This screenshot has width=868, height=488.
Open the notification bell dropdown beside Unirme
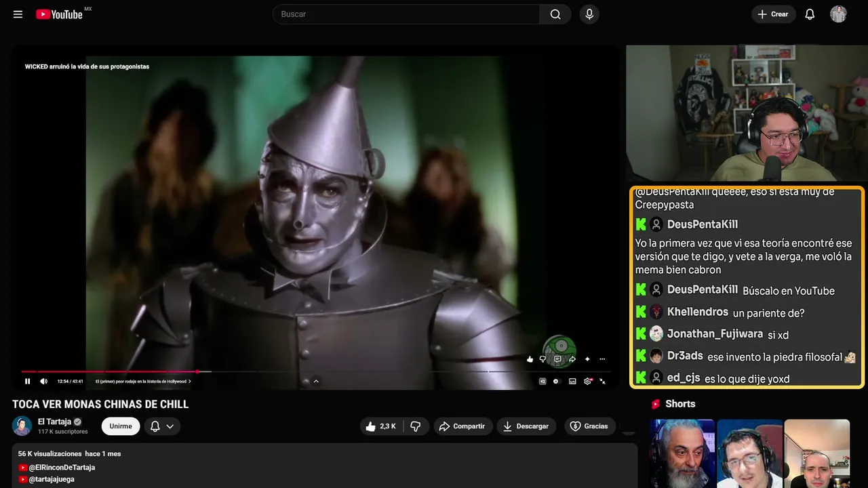point(162,426)
